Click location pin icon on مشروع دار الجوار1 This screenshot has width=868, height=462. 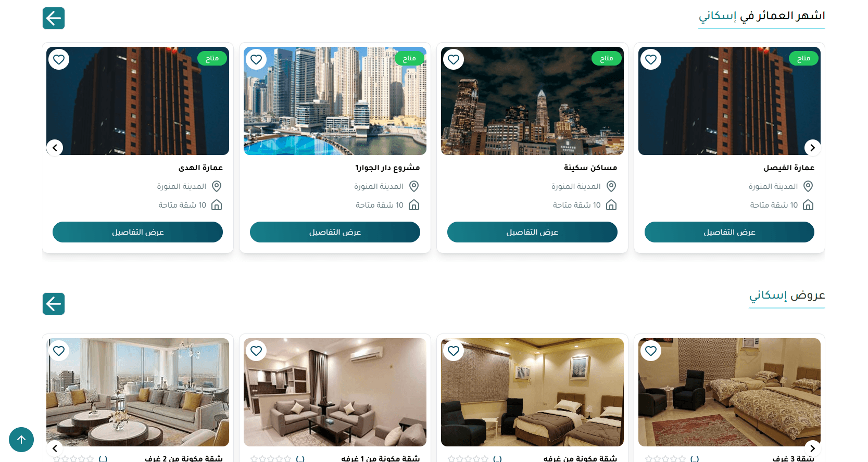414,186
